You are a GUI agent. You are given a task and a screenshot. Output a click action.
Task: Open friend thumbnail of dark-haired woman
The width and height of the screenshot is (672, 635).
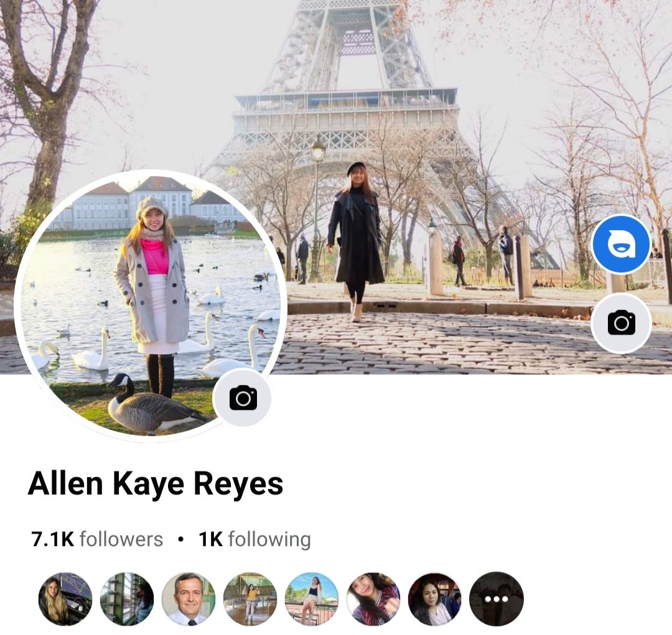(x=435, y=599)
